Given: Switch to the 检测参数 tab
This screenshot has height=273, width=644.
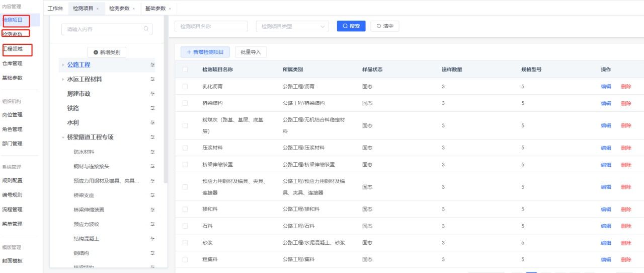Looking at the screenshot, I should [119, 9].
